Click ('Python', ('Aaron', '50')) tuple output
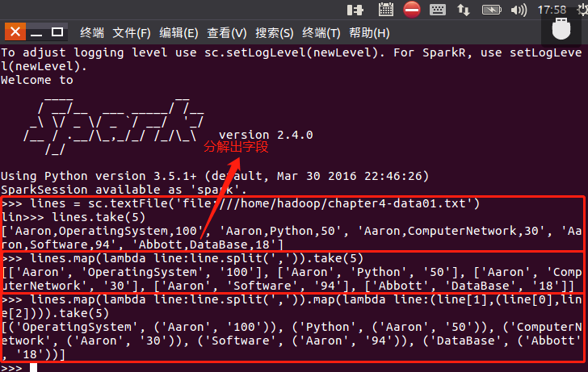This screenshot has width=588, height=372. pyautogui.click(x=388, y=327)
